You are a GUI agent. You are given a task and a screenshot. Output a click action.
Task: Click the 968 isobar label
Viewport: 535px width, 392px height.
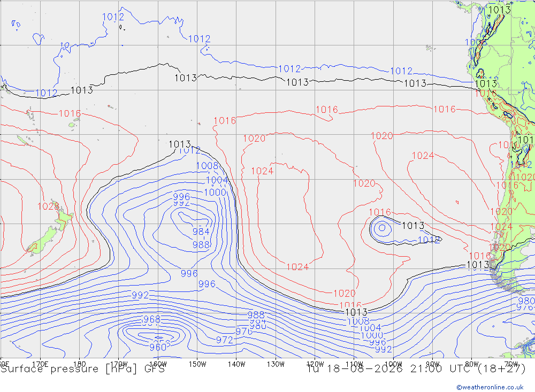(152, 319)
